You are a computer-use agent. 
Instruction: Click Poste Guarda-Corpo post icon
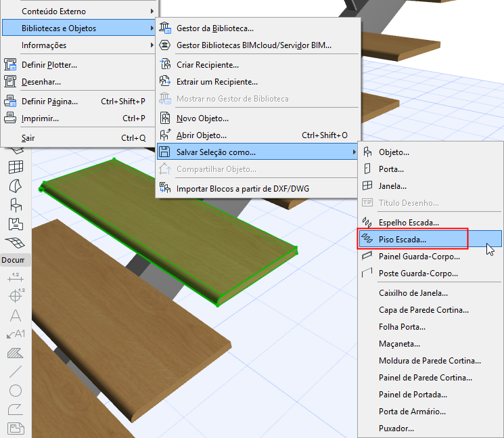pyautogui.click(x=367, y=273)
